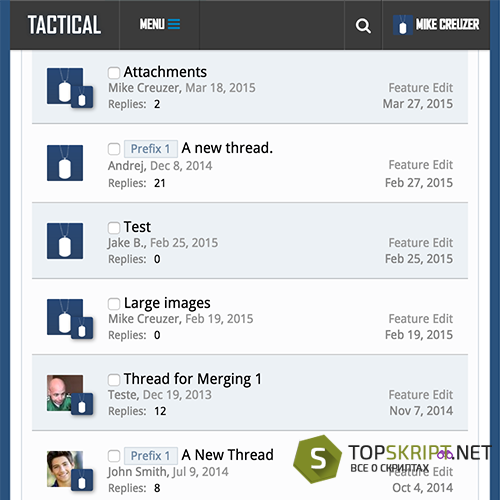Open Teste's photo avatar

pyautogui.click(x=65, y=393)
